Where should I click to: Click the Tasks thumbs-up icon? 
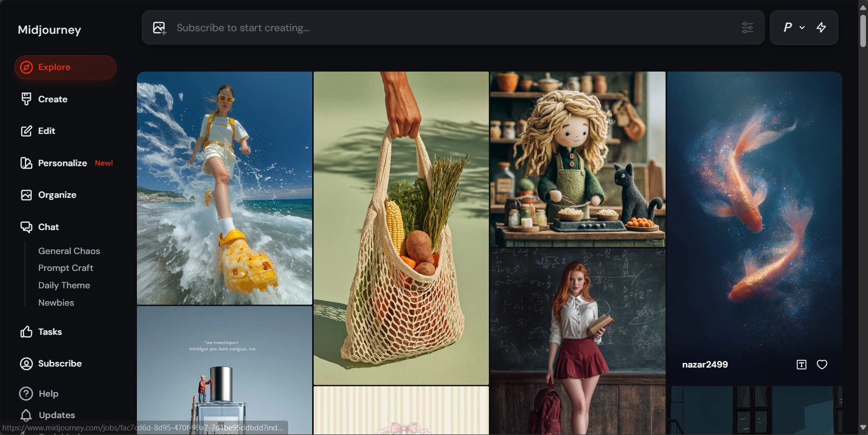(26, 332)
